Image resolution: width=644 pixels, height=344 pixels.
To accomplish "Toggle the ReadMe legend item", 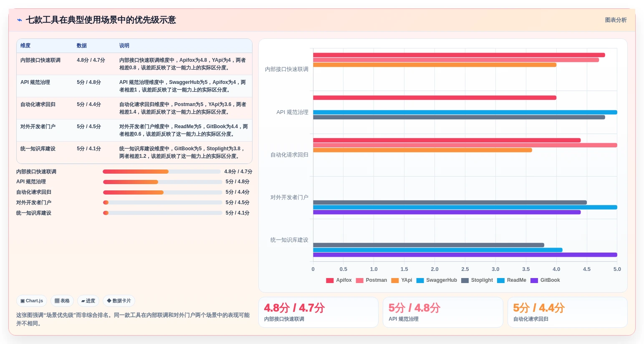I will pyautogui.click(x=512, y=280).
